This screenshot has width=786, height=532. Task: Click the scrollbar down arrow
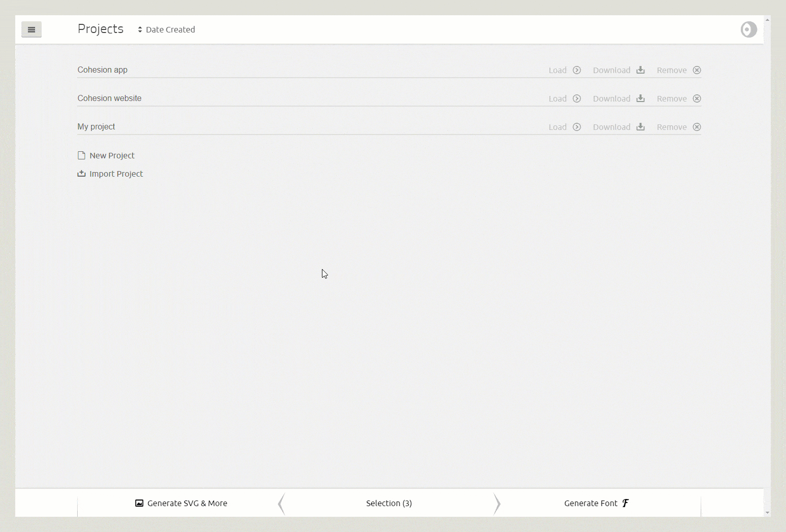(767, 513)
